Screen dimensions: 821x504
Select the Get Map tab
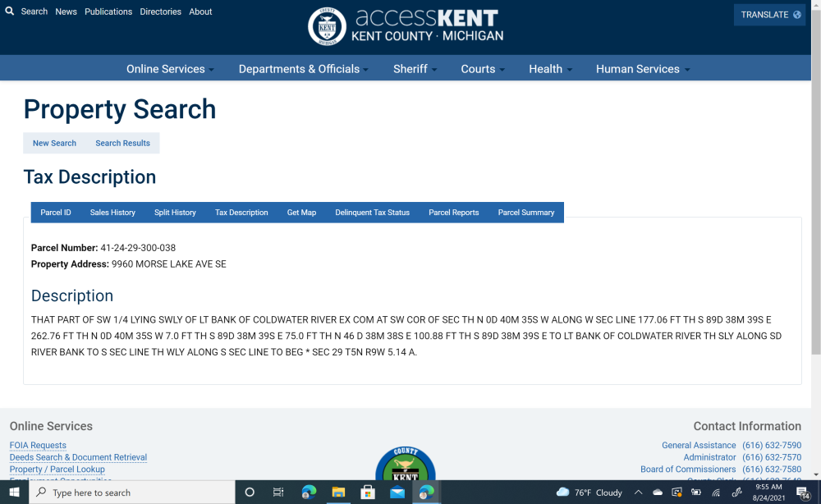click(x=301, y=213)
